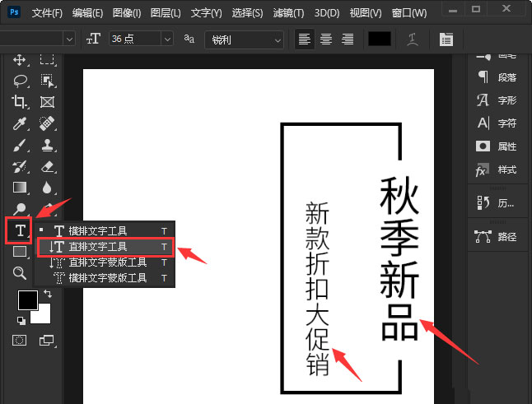This screenshot has height=404, width=532.
Task: Align text right
Action: [348, 39]
